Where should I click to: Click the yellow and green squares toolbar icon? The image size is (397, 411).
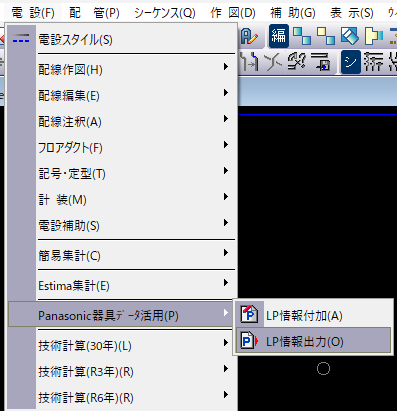(x=326, y=36)
